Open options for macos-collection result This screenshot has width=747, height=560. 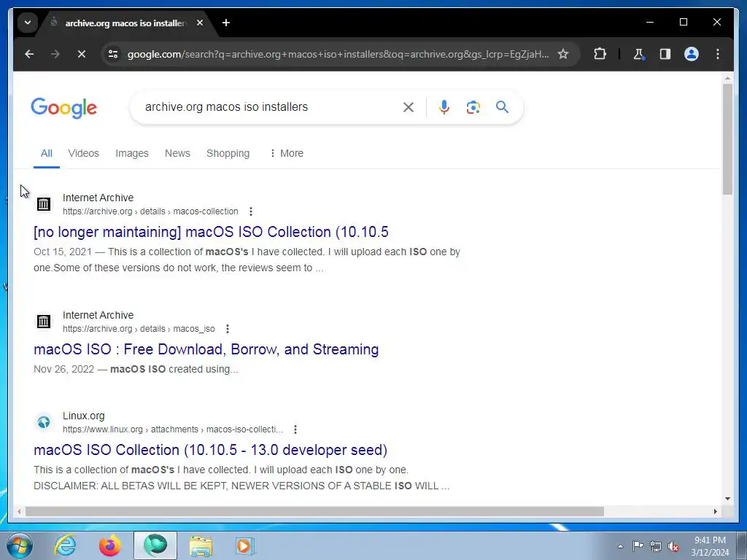pos(251,211)
